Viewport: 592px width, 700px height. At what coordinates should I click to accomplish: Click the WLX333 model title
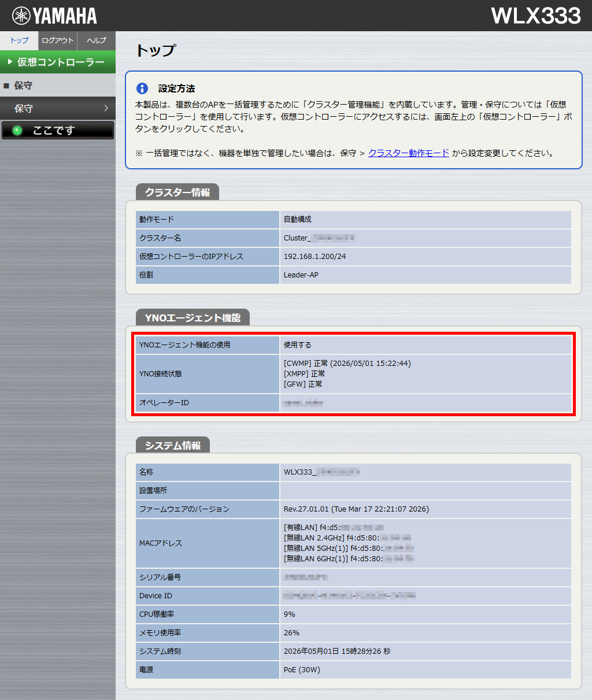536,16
